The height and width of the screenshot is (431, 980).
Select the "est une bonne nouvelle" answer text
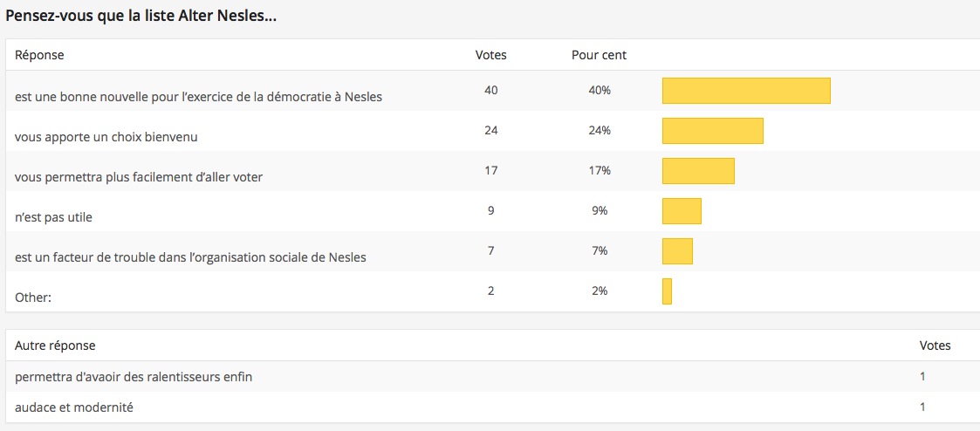(x=198, y=97)
